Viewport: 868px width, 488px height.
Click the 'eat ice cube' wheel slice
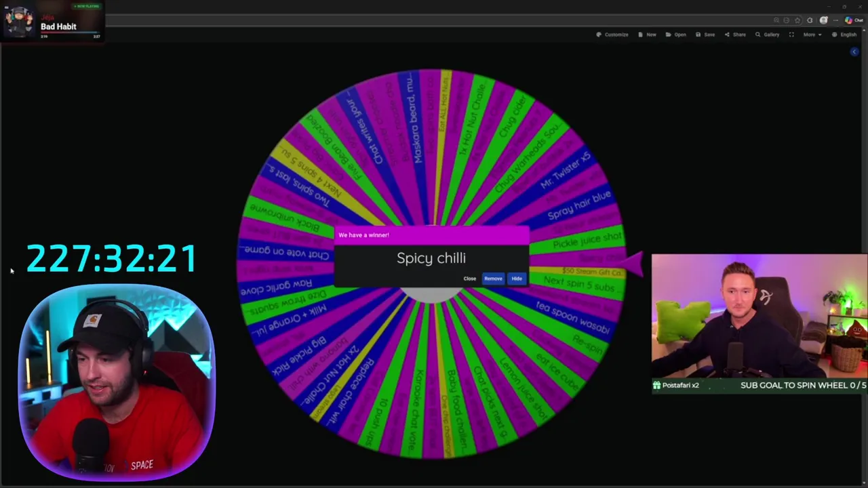click(x=557, y=372)
